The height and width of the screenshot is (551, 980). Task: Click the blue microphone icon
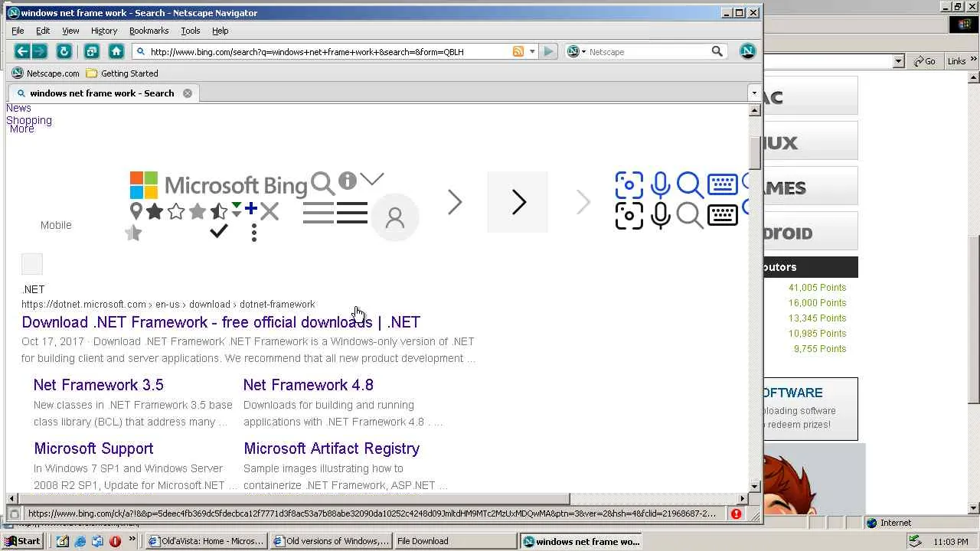[660, 185]
